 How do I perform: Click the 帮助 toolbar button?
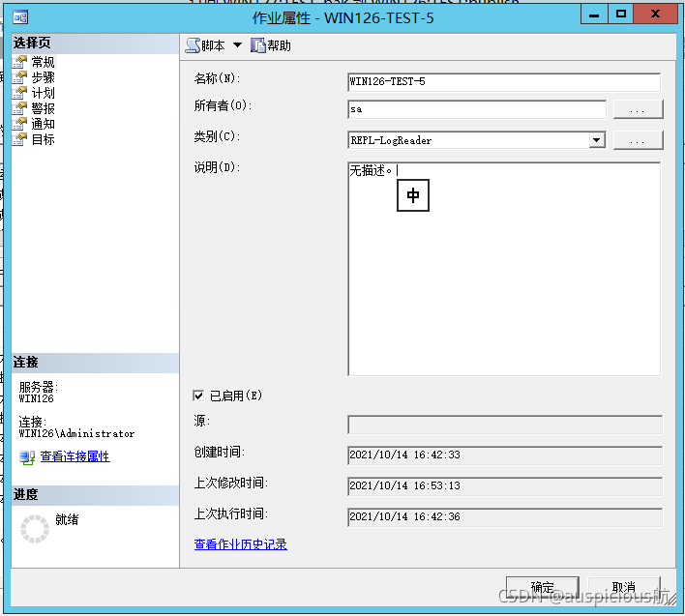pyautogui.click(x=270, y=45)
